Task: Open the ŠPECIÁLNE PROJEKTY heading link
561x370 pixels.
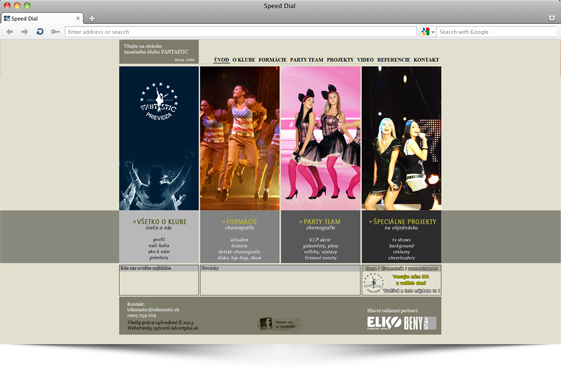Action: tap(403, 222)
